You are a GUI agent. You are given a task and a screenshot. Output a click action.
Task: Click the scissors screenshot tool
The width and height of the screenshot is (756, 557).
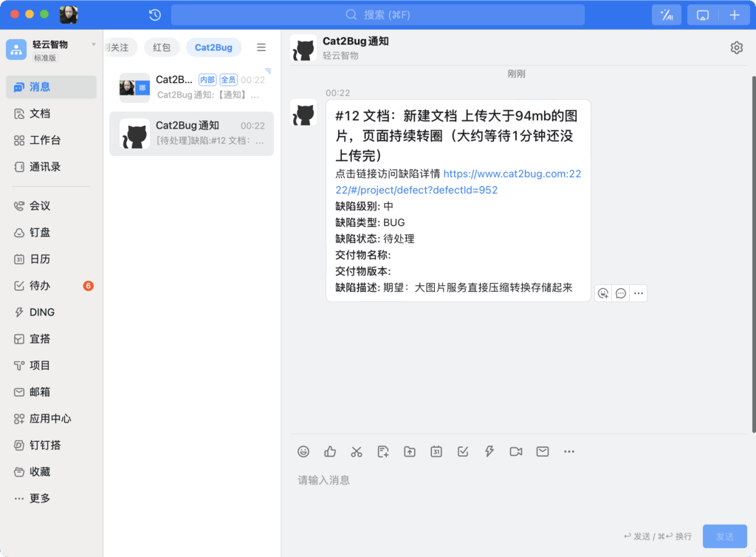coord(357,451)
